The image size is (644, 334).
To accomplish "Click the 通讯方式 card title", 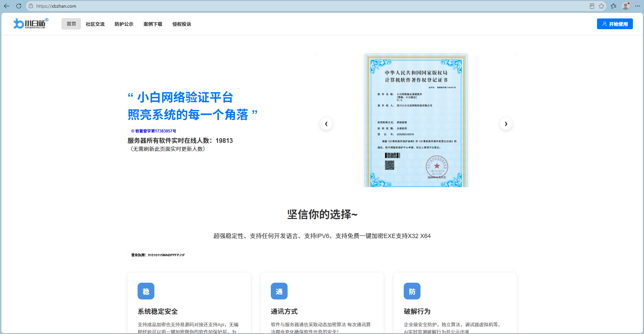I will (284, 312).
